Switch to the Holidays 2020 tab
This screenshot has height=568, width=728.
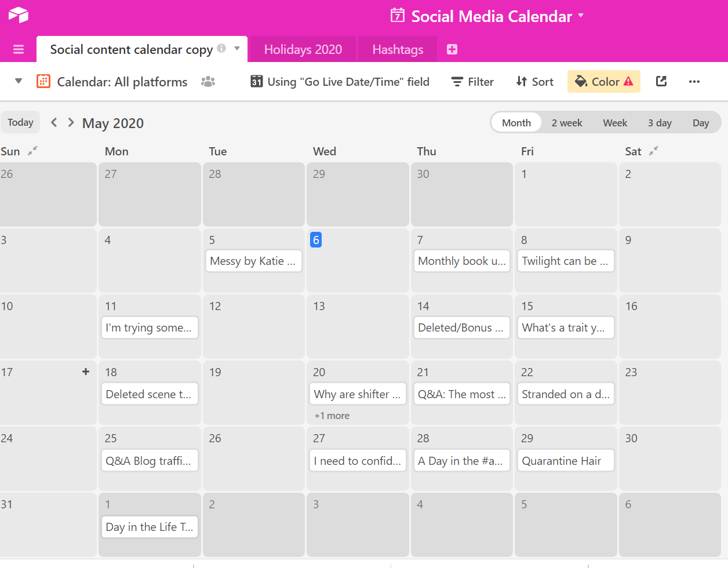[303, 49]
